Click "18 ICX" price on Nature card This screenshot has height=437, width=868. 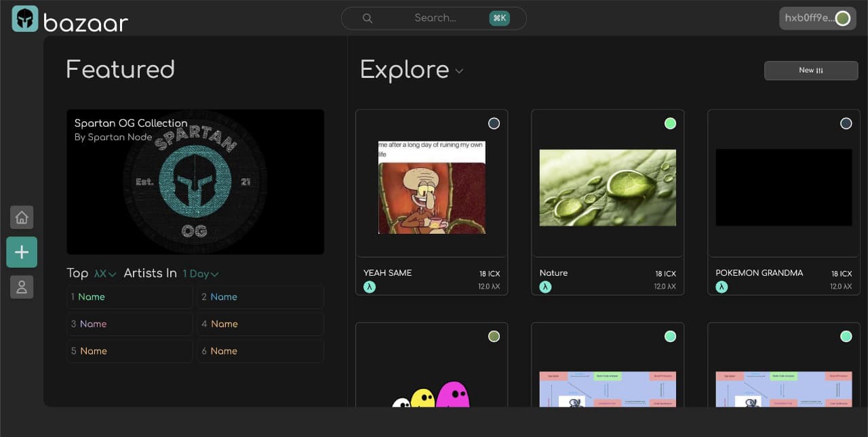click(x=665, y=274)
